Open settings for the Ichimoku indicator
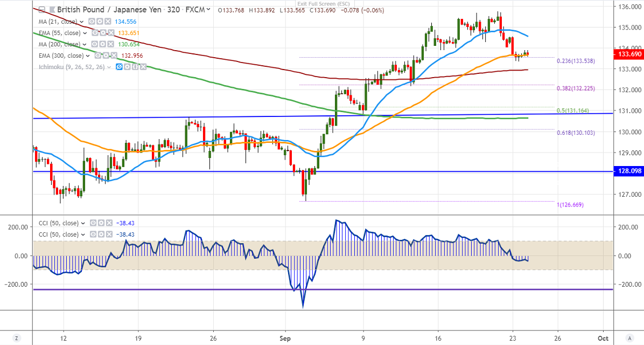Screen dimensions: 644x345 coord(127,67)
